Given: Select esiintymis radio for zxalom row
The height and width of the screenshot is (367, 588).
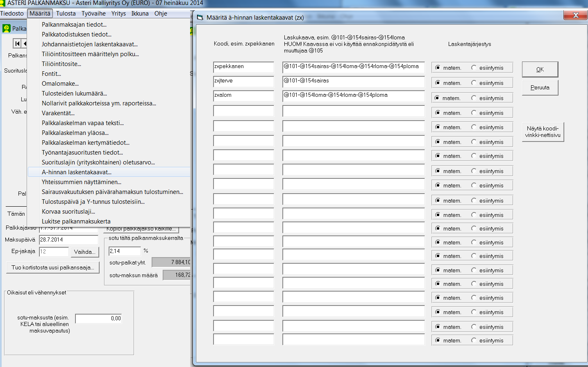Looking at the screenshot, I should pyautogui.click(x=474, y=98).
